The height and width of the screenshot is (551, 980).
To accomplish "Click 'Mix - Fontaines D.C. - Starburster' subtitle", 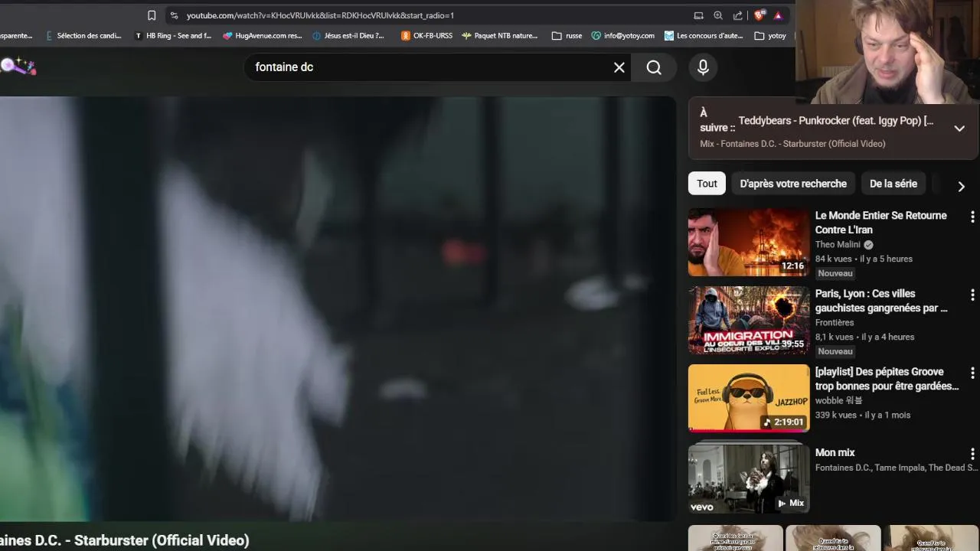I will pyautogui.click(x=792, y=144).
